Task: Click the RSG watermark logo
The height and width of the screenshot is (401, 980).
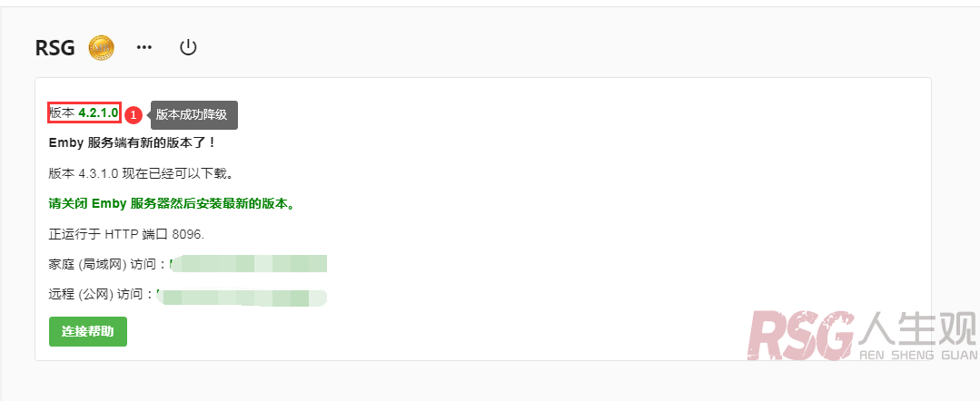Action: [801, 336]
